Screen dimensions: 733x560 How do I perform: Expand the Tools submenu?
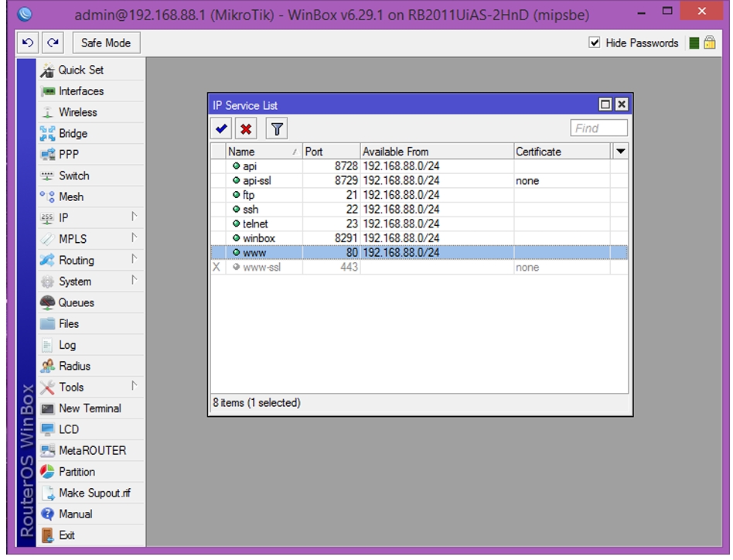90,387
